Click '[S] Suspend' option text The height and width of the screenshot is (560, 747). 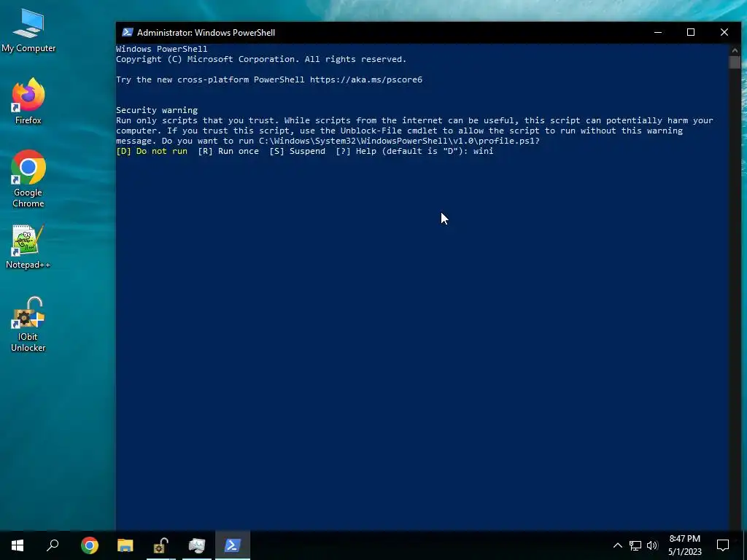point(298,151)
